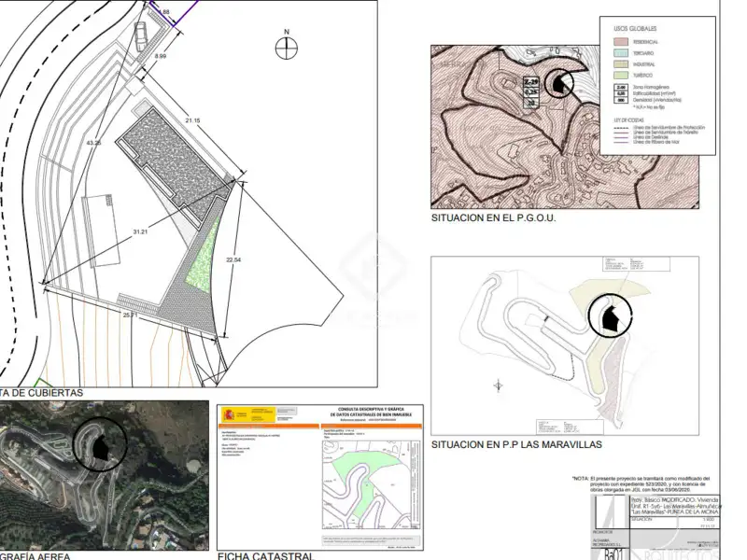The width and height of the screenshot is (747, 560).
Task: Click the Z-29 zone label box on the map
Action: point(531,83)
